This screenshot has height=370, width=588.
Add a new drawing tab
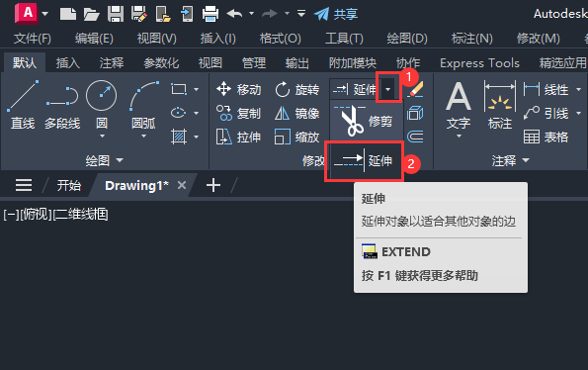click(213, 185)
